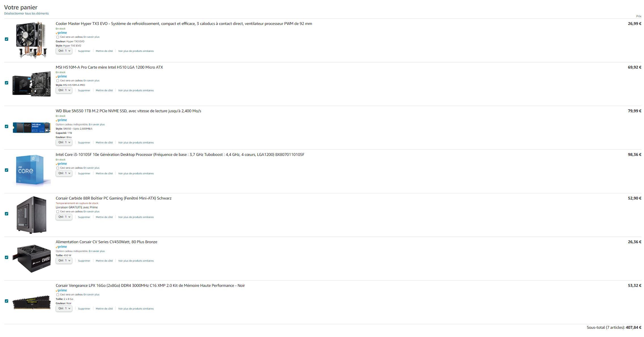View similar products for the MSI H510M-A

click(x=136, y=90)
